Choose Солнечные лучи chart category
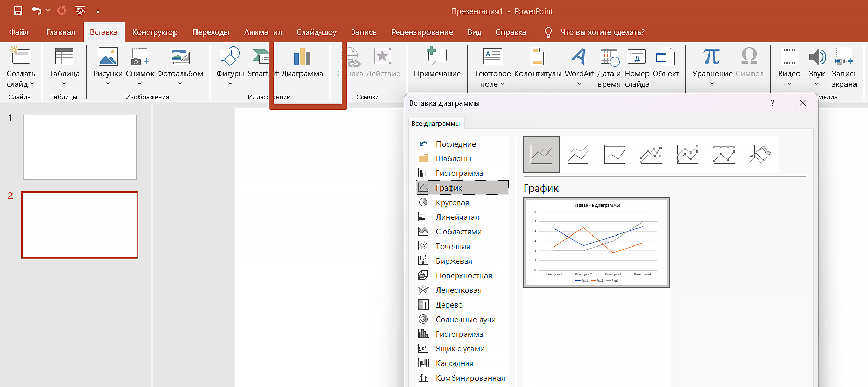 click(x=462, y=320)
